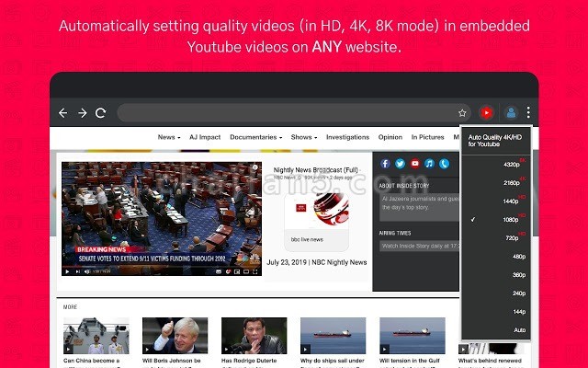The image size is (588, 368).
Task: Open the Will Boris Johnson story thumbnail
Action: pos(175,336)
